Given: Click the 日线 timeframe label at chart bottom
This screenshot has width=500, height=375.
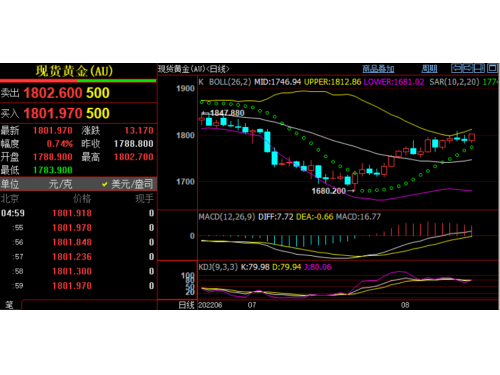Looking at the screenshot, I should pos(186,305).
